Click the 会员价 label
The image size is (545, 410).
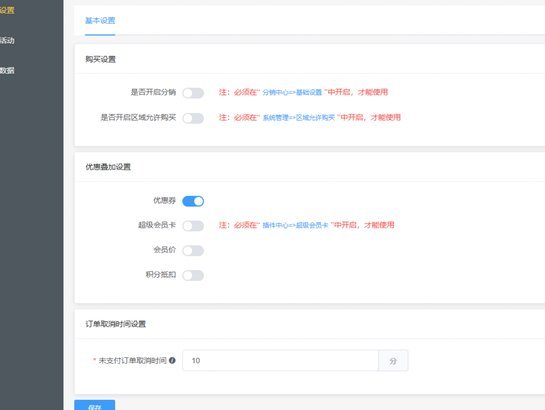pyautogui.click(x=164, y=250)
